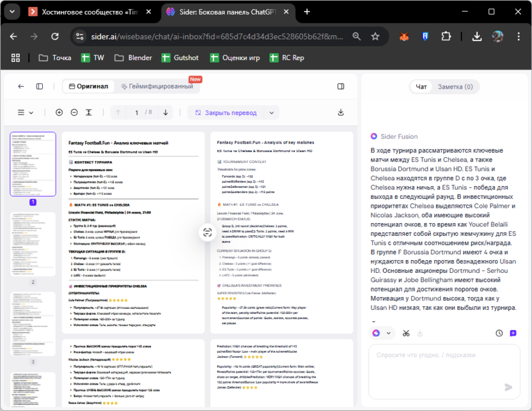Open the thumbnail list view dropdown
This screenshot has width=532, height=411.
pyautogui.click(x=25, y=112)
